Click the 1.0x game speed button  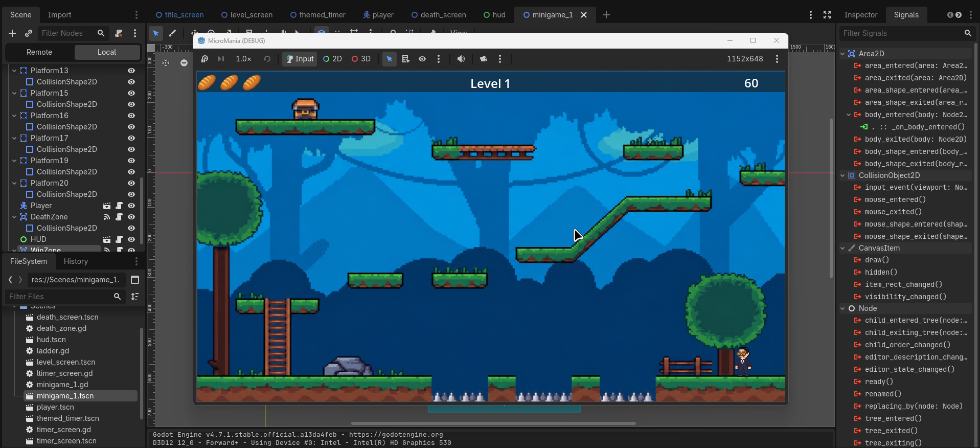tap(243, 59)
